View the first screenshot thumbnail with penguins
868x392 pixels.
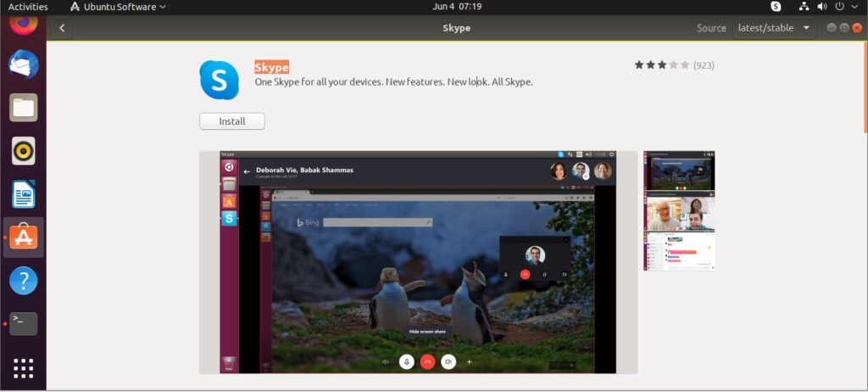[679, 171]
